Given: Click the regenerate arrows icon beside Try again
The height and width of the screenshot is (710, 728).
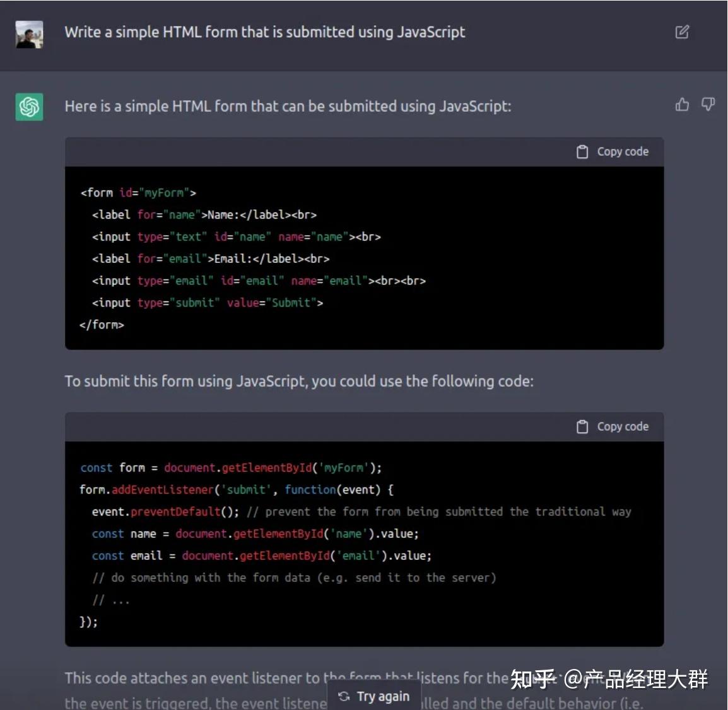Looking at the screenshot, I should [x=344, y=696].
